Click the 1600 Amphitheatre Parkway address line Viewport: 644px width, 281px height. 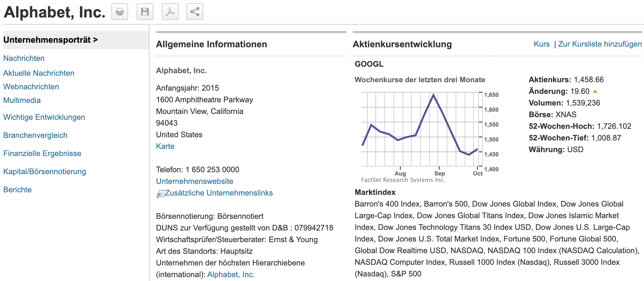coord(205,100)
